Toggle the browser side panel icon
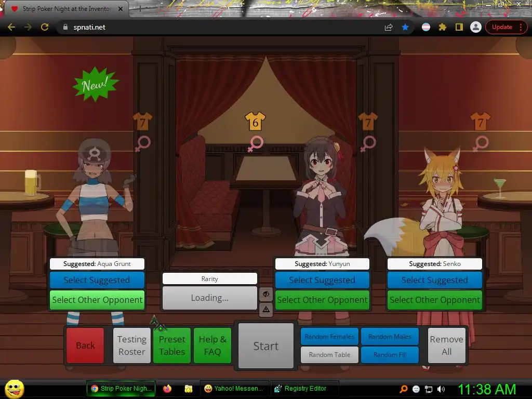 pyautogui.click(x=459, y=27)
